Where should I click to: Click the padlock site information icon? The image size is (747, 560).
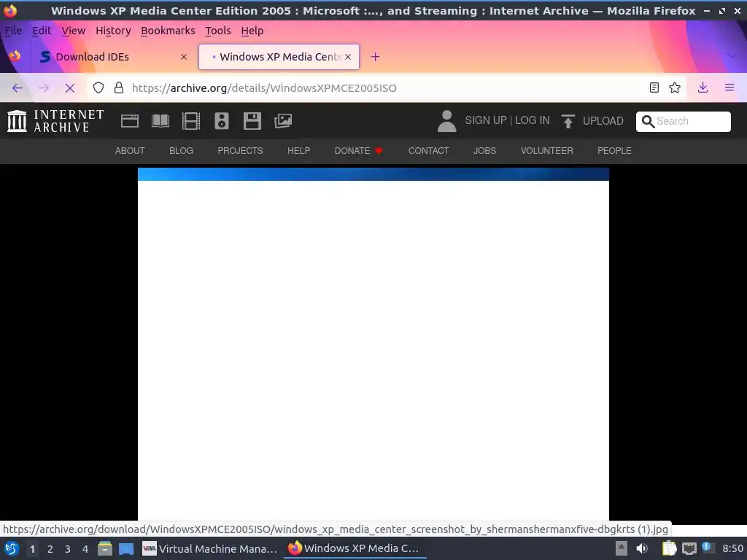(x=119, y=87)
